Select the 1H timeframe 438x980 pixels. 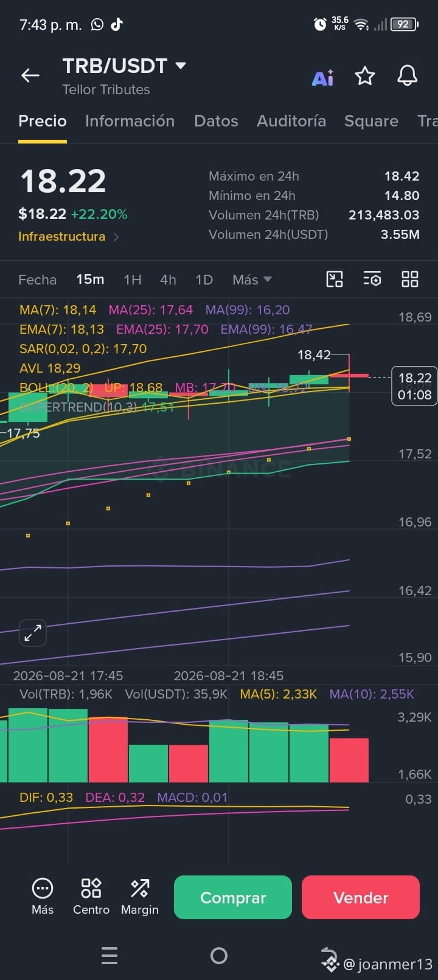coord(133,280)
